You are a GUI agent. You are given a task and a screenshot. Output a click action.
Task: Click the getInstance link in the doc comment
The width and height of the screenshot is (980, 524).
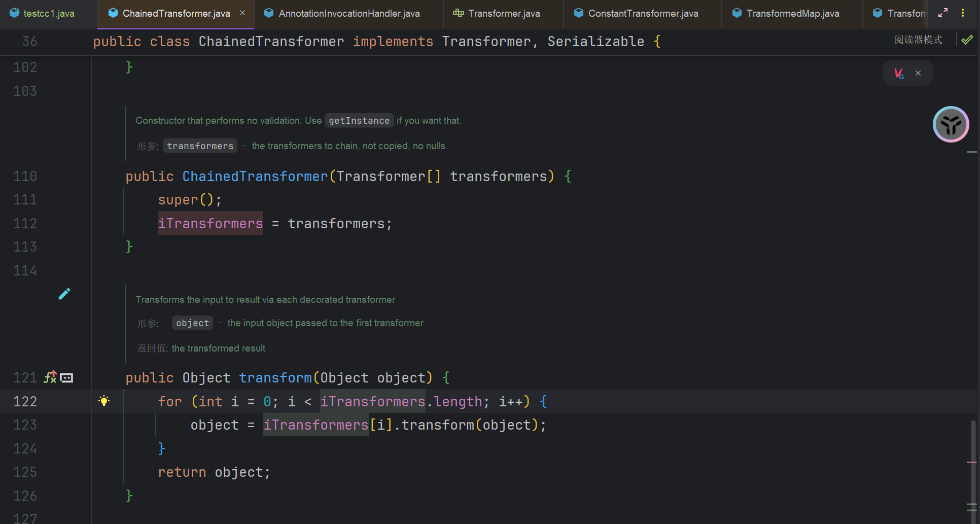coord(359,121)
